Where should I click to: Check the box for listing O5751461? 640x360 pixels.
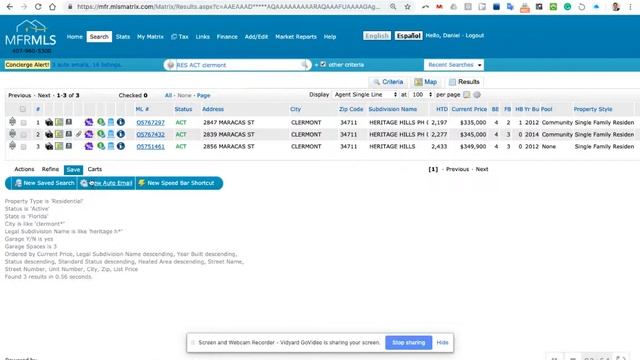24,147
